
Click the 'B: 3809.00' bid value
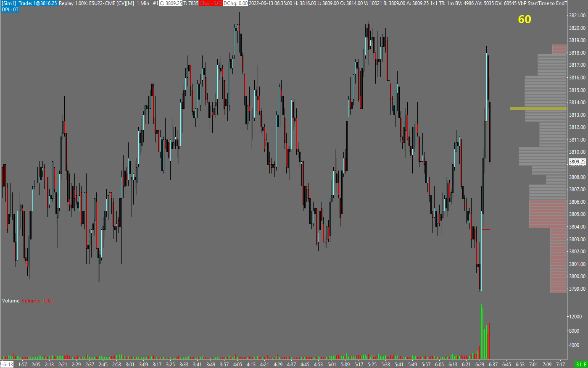click(x=395, y=3)
